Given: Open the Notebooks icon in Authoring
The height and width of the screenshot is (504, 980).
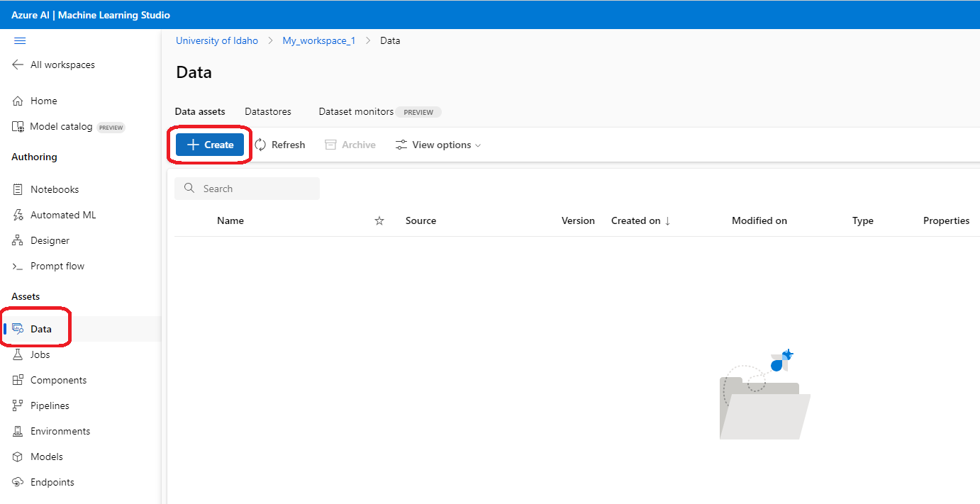Looking at the screenshot, I should pyautogui.click(x=18, y=189).
